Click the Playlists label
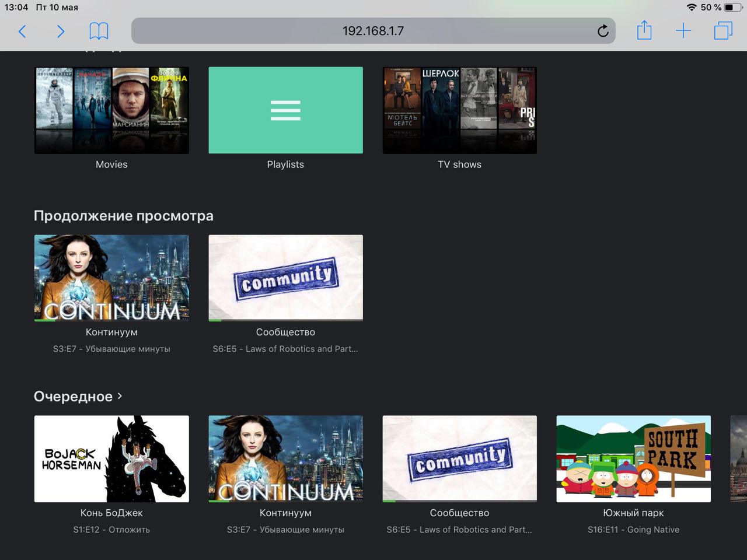Viewport: 747px width, 560px height. coord(285,164)
